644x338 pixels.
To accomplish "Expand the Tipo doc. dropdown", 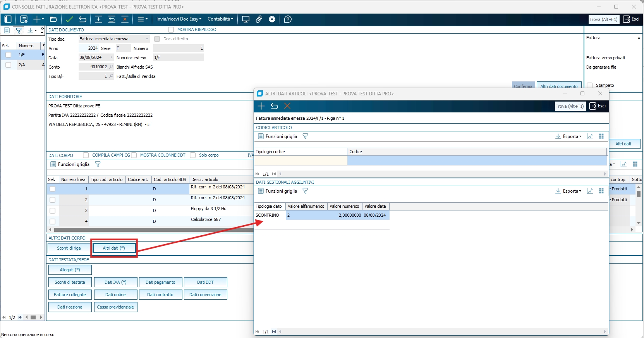I will pos(147,39).
